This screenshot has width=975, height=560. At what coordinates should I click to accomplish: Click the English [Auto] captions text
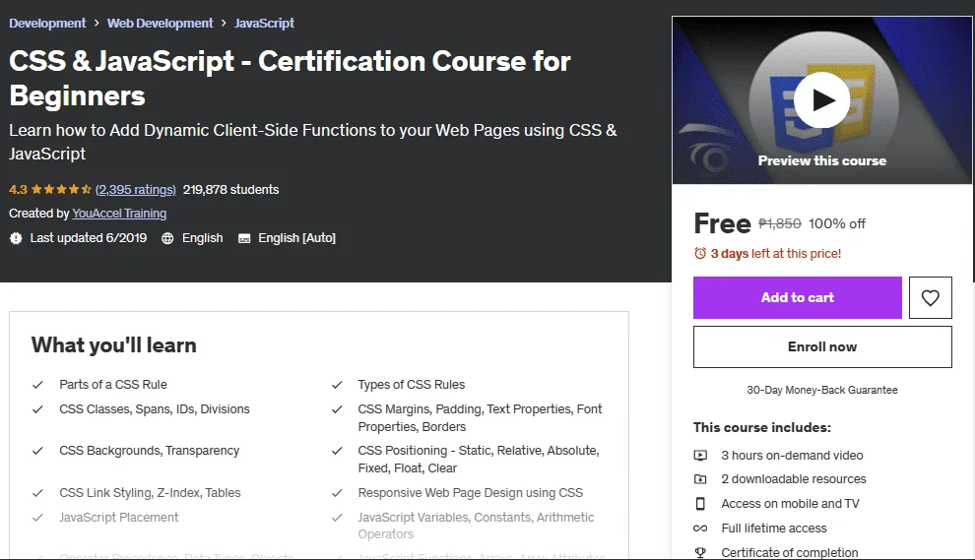coord(296,238)
